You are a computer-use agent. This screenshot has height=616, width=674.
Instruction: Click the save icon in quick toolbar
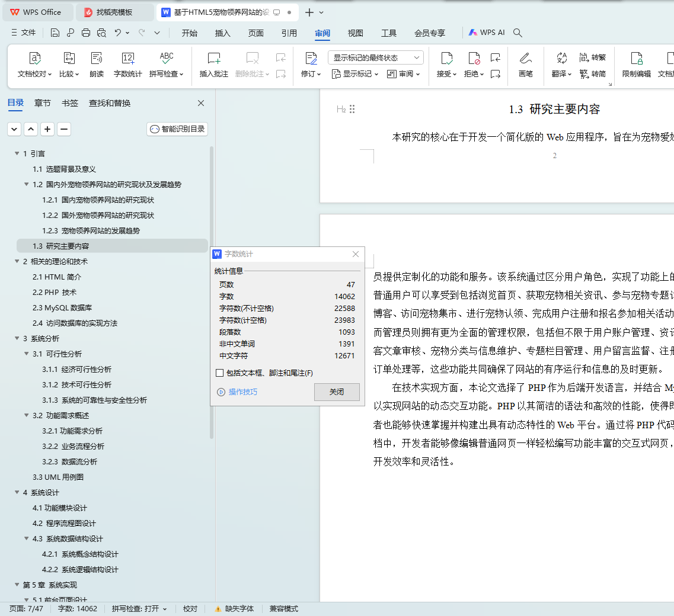tap(55, 33)
